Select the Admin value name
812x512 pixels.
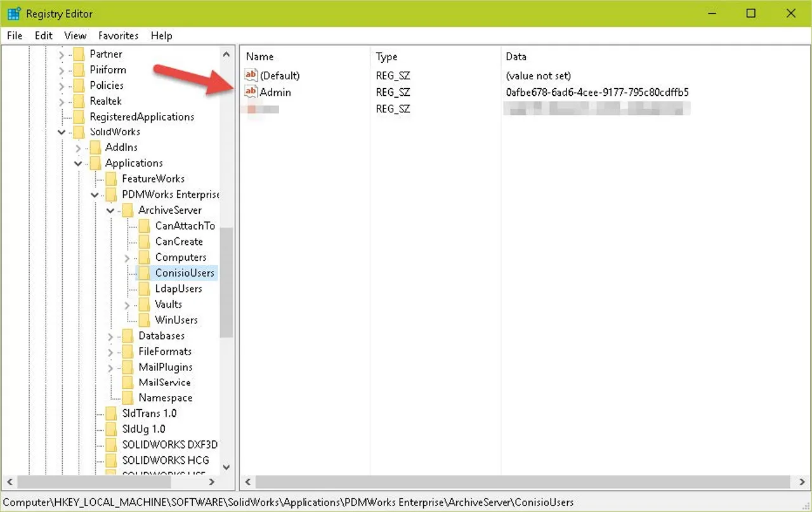(x=275, y=92)
